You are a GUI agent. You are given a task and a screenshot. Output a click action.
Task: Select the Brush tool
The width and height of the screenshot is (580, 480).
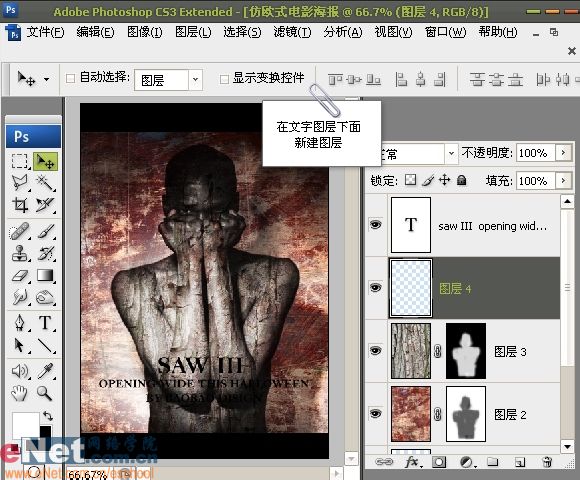45,231
